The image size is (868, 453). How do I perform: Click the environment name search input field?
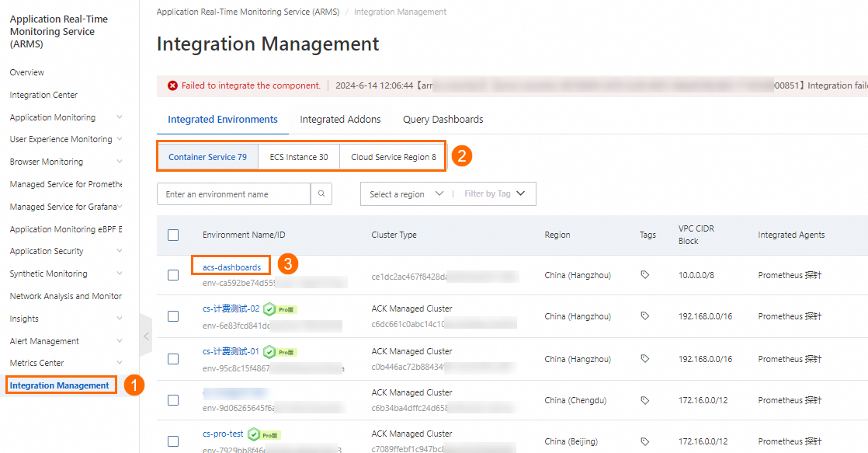[233, 193]
